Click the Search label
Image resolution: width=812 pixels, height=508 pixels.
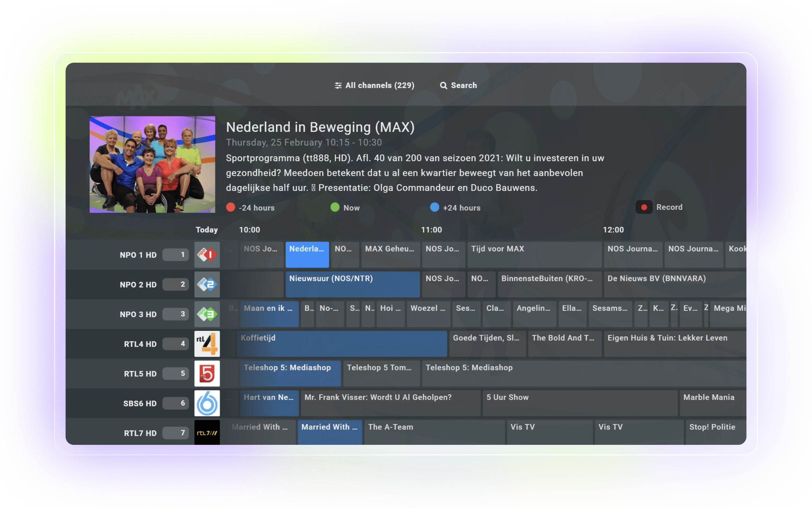[464, 85]
